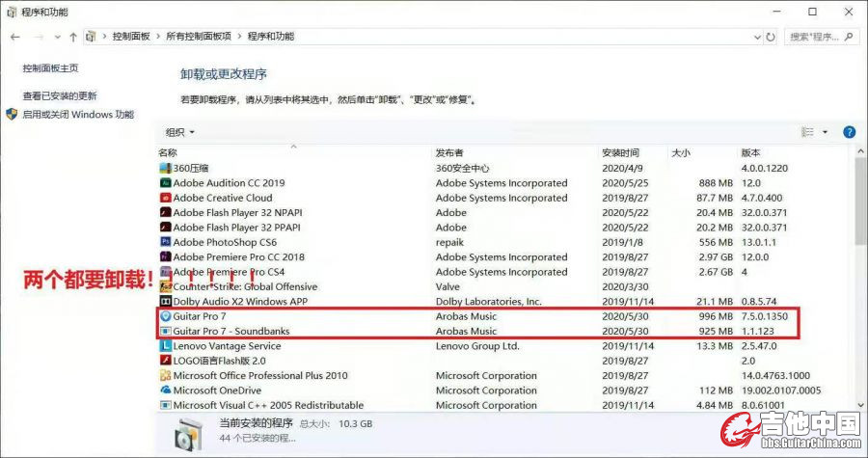This screenshot has height=458, width=868.
Task: Open the 组织 dropdown menu
Action: pos(180,132)
